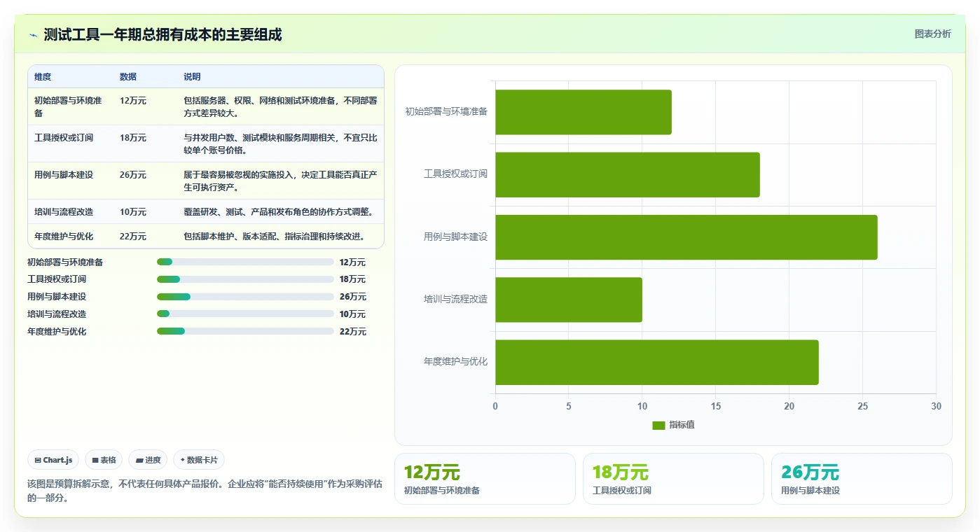Click description 覆盖研发、测试、产品和发布角色
980x532 pixels.
[x=279, y=212]
